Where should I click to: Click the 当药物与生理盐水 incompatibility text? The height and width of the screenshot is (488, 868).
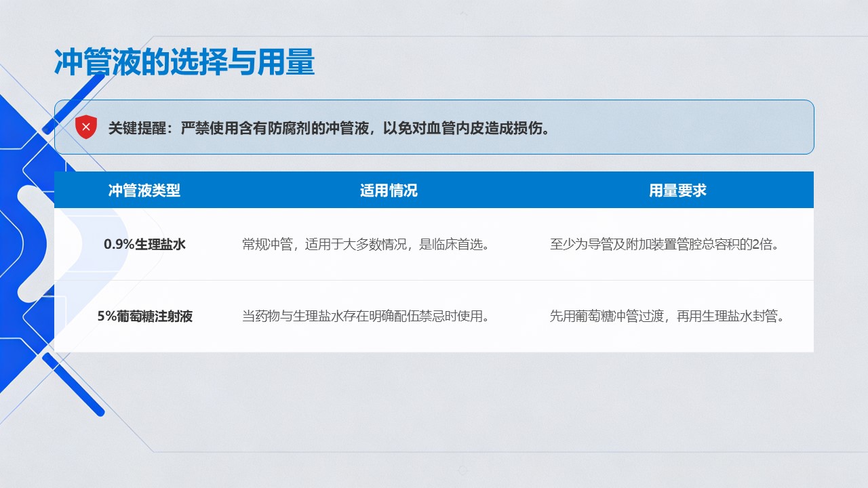coord(366,316)
